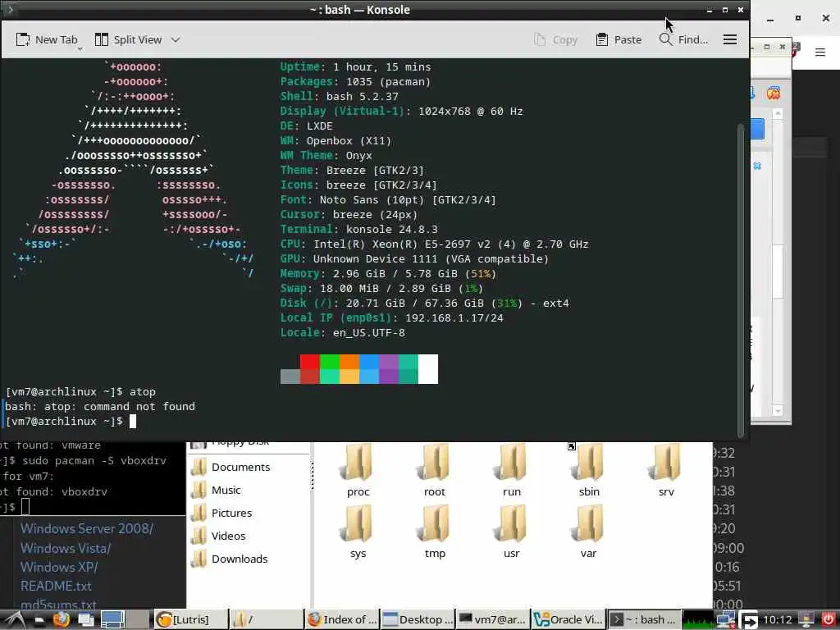Click the CPU usage monitor in panel

coord(699,620)
